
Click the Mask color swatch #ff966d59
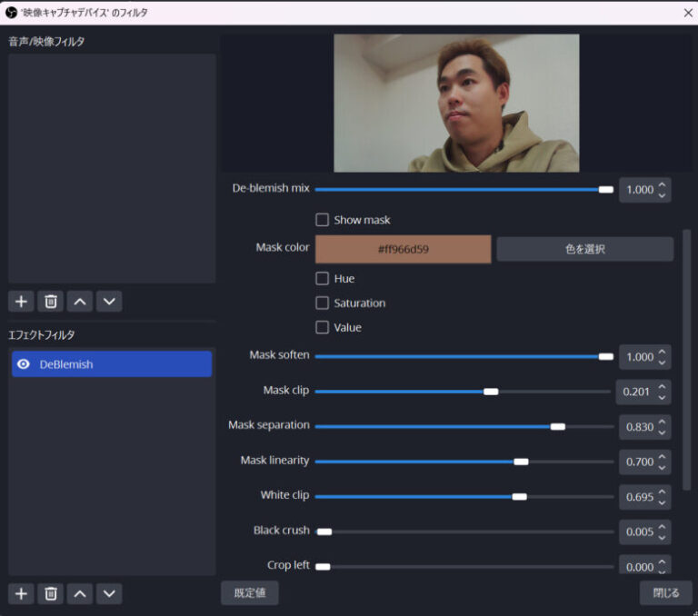pos(403,249)
